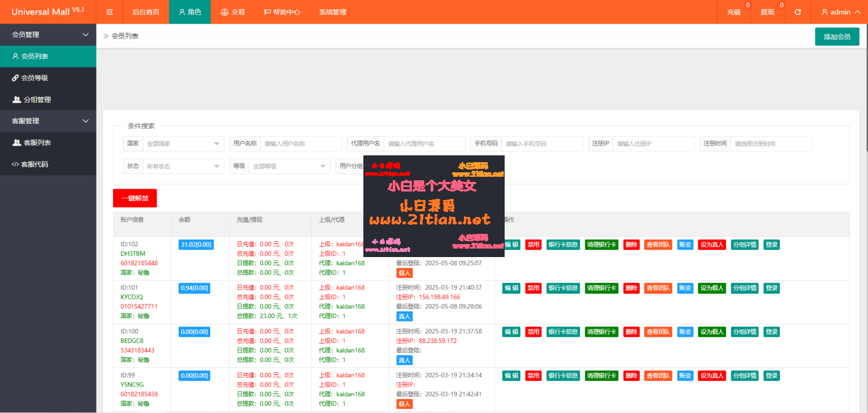Open 会员等级 in the sidebar

[48, 78]
